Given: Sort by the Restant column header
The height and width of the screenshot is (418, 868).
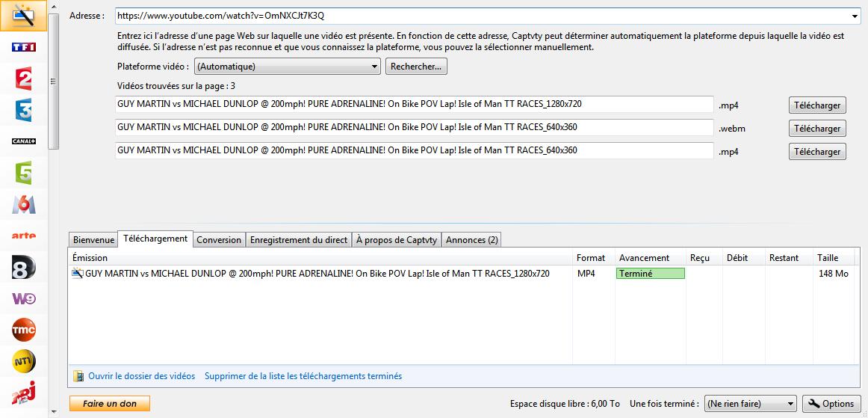Looking at the screenshot, I should (790, 258).
